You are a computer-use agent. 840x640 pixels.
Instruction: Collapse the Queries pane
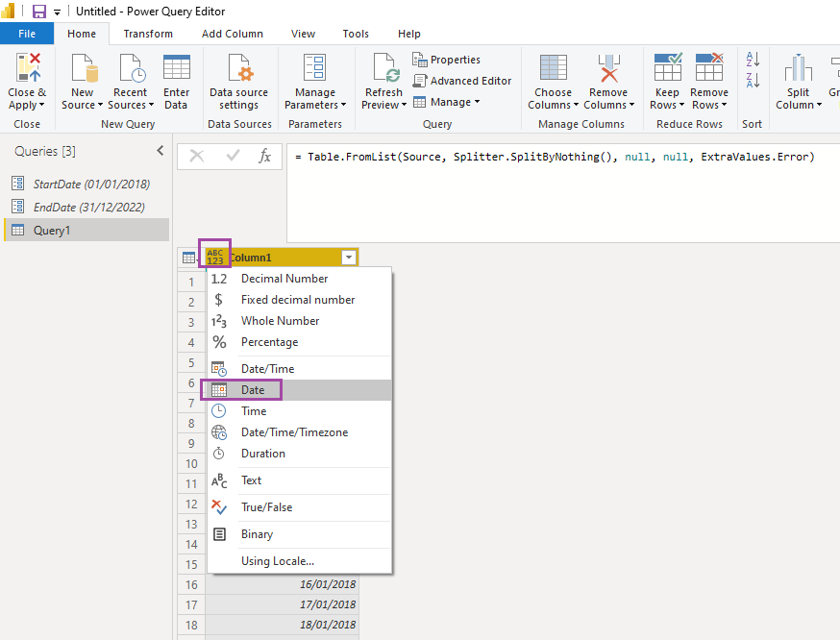(x=161, y=151)
